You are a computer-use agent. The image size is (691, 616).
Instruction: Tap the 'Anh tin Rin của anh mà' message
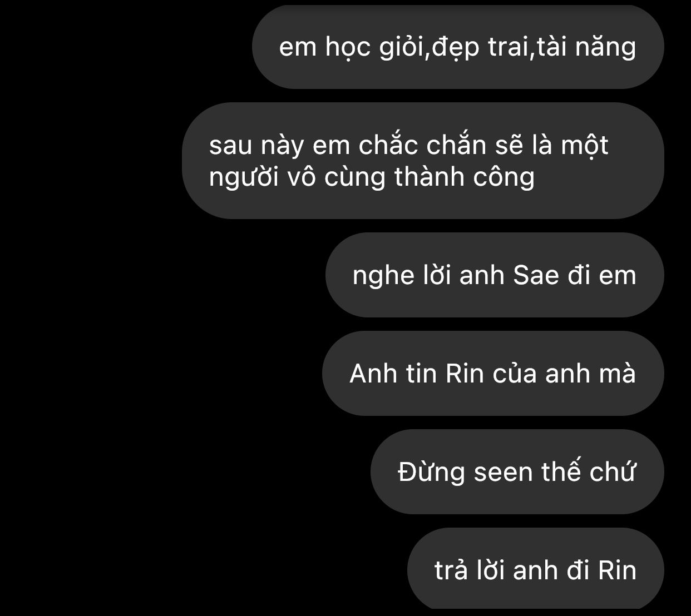(493, 374)
